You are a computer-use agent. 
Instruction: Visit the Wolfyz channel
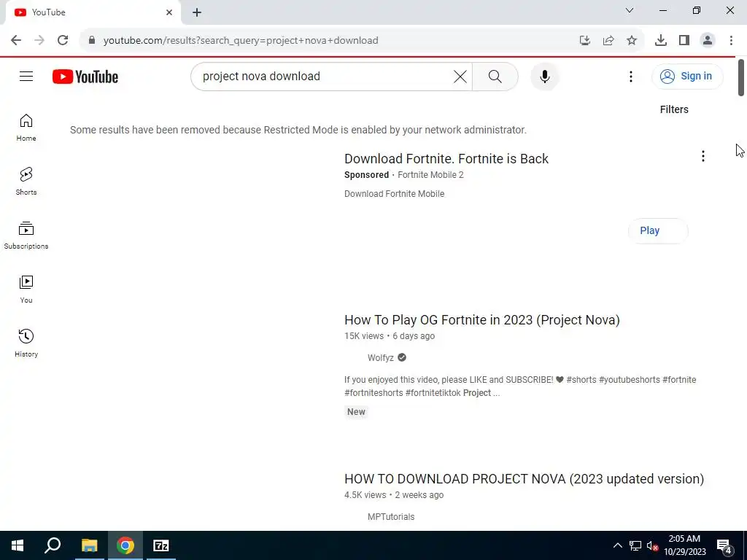click(x=381, y=357)
